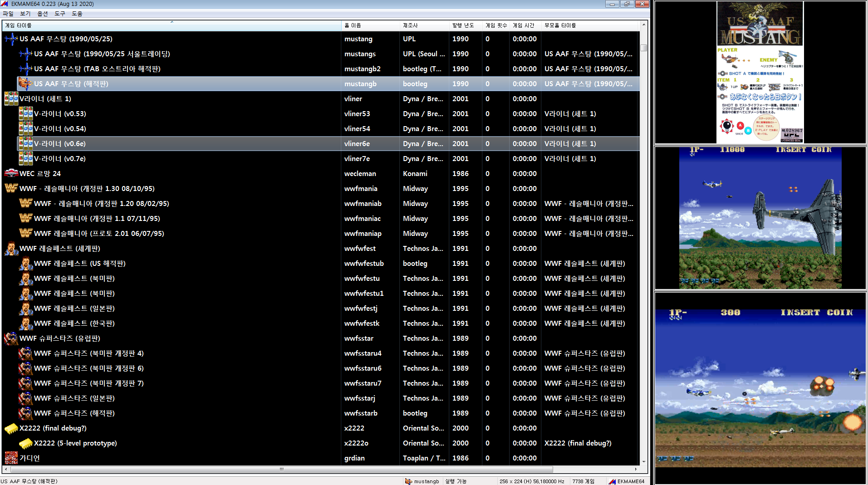Open the 파일 menu
The height and width of the screenshot is (485, 868).
(8, 14)
